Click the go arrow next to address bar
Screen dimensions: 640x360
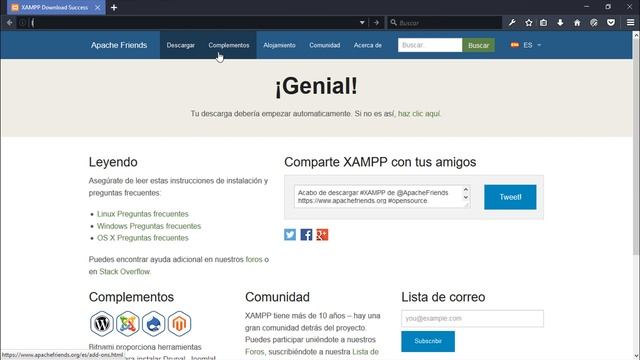pos(376,23)
